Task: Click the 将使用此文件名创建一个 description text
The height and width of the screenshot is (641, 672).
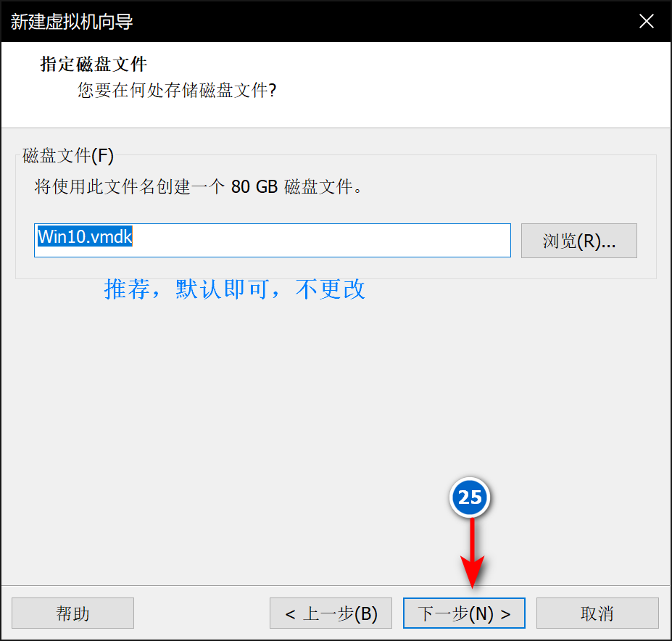Action: coord(130,187)
